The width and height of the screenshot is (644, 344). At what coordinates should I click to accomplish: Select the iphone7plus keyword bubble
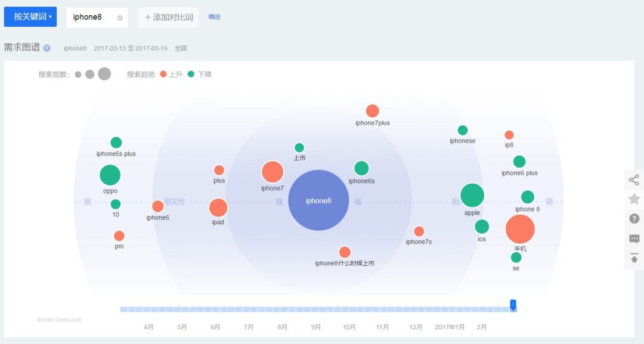click(x=372, y=110)
